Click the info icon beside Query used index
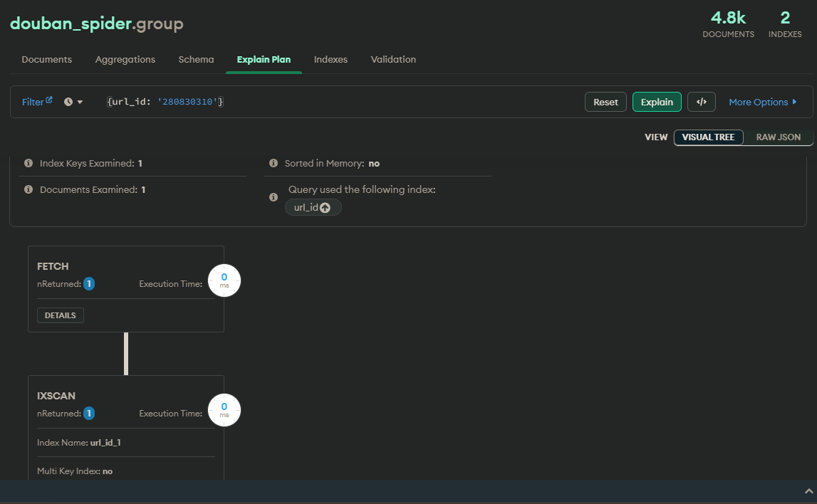The image size is (817, 504). pyautogui.click(x=273, y=197)
